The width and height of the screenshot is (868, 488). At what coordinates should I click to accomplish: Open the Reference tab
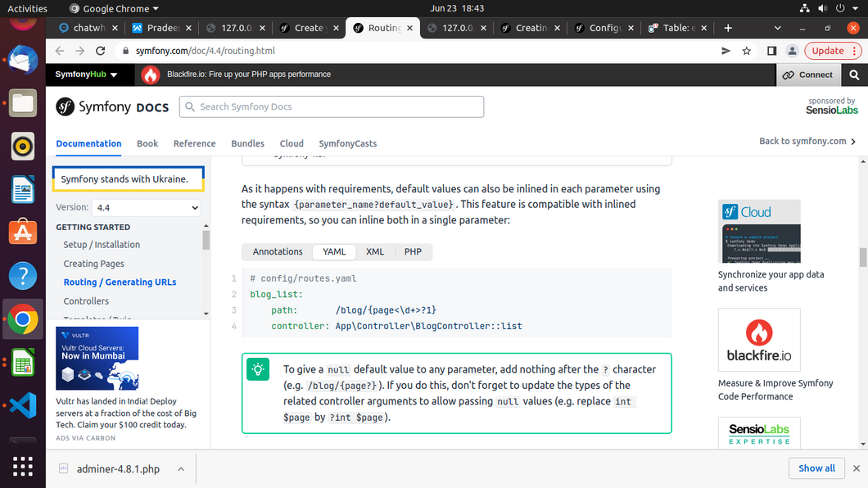(194, 144)
